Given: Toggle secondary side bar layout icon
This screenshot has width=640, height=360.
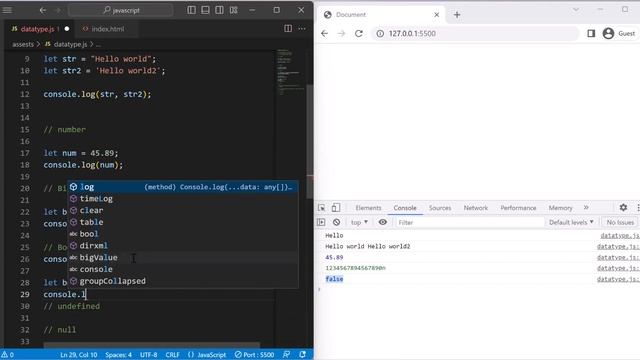Looking at the screenshot, I should coord(219,10).
